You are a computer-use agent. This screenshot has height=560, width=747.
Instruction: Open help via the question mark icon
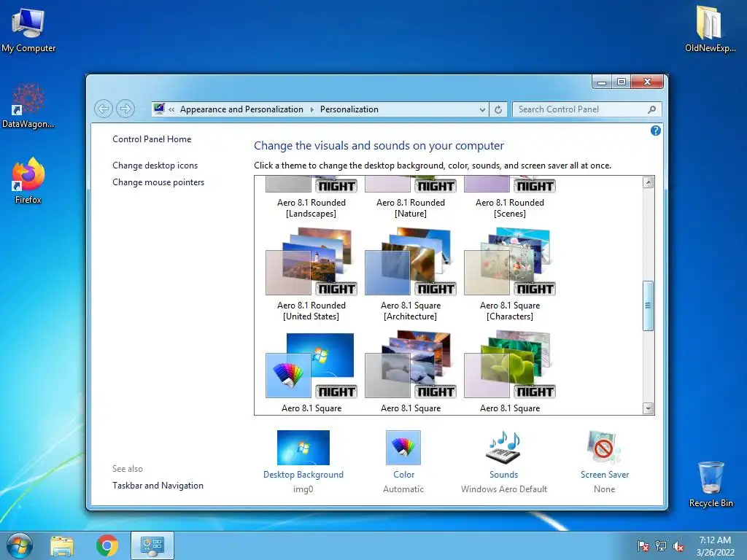coord(656,131)
